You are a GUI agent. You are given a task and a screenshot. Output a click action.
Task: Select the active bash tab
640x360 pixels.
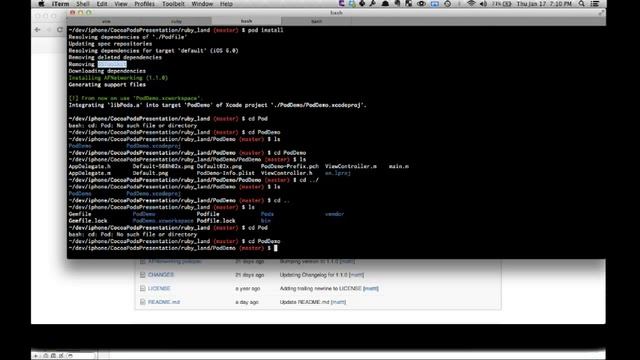point(246,21)
